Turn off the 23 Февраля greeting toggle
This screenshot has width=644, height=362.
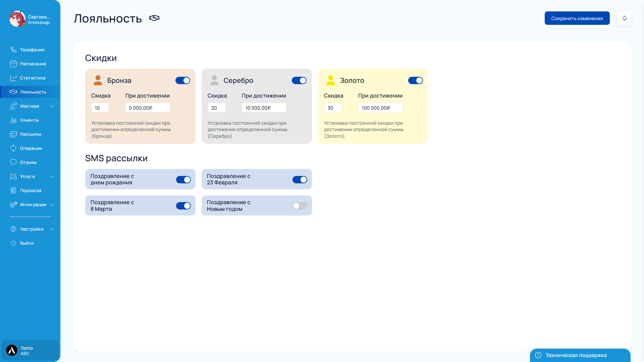(300, 180)
